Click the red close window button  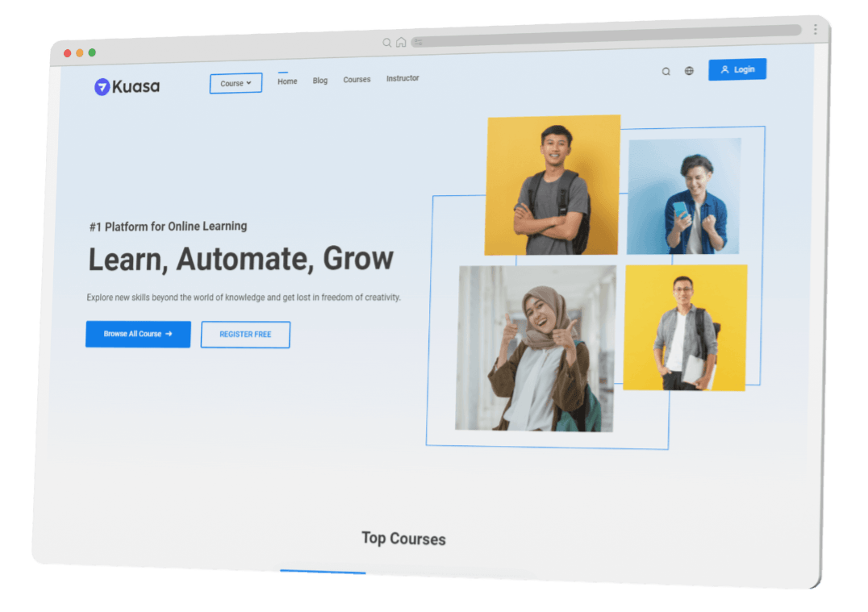click(x=68, y=53)
